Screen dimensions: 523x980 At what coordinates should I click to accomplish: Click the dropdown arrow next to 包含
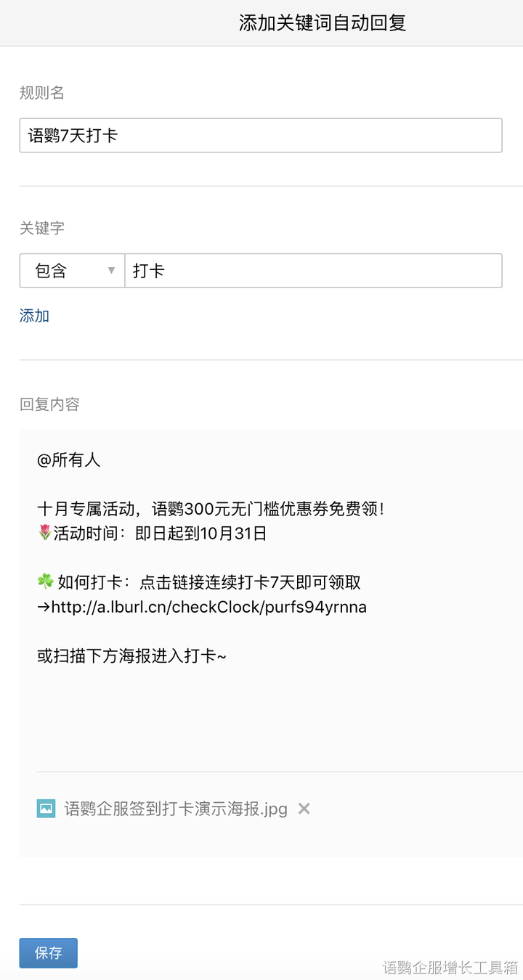[111, 271]
